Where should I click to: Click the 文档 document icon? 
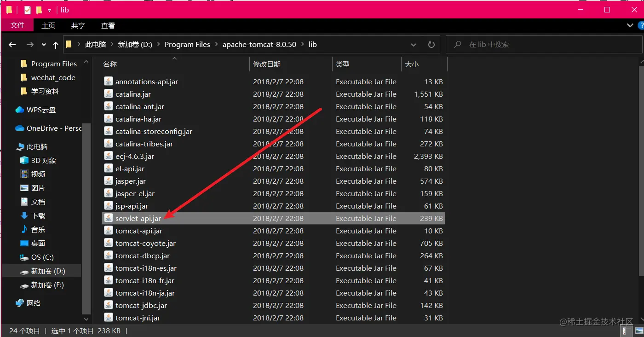point(24,202)
